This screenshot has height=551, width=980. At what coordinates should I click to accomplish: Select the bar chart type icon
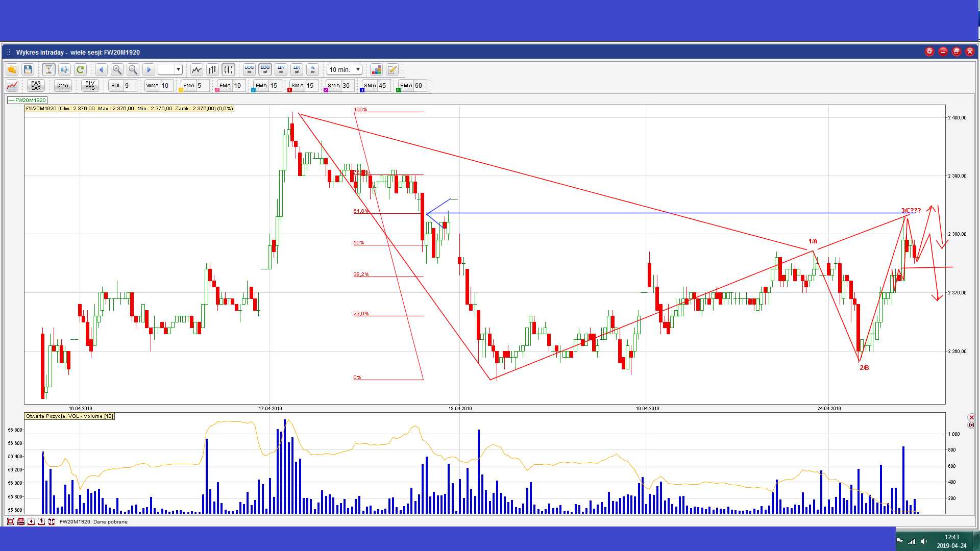[x=212, y=70]
